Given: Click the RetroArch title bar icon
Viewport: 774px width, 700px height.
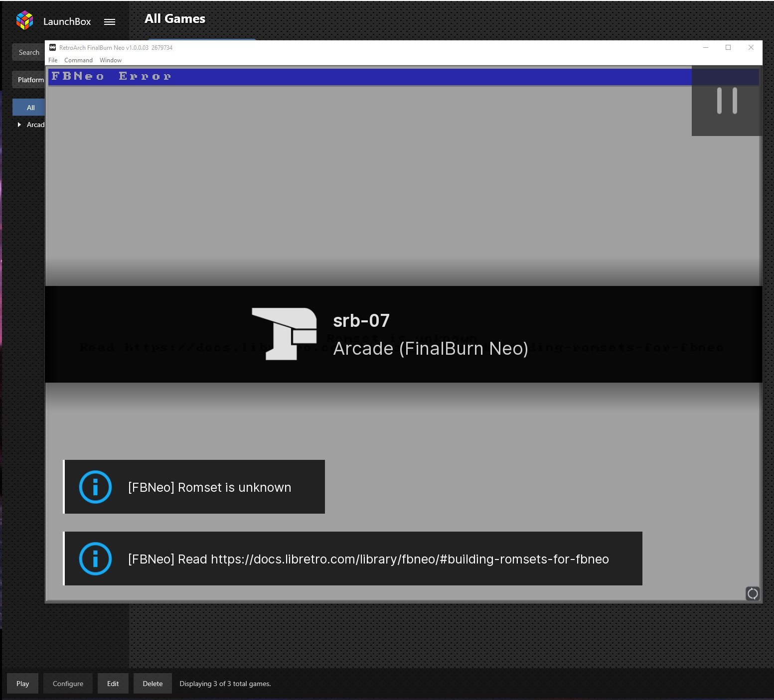Looking at the screenshot, I should [x=52, y=47].
